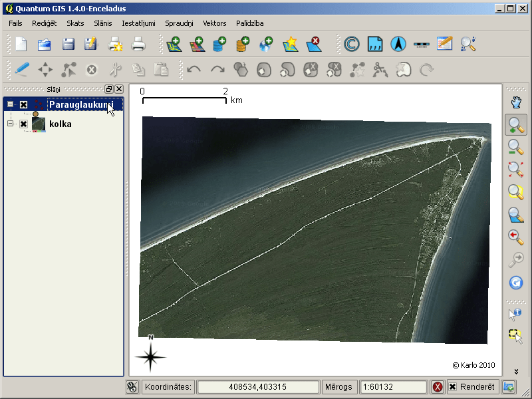Select the kolka layer name
Screen dimensions: 532x399
tap(61, 124)
